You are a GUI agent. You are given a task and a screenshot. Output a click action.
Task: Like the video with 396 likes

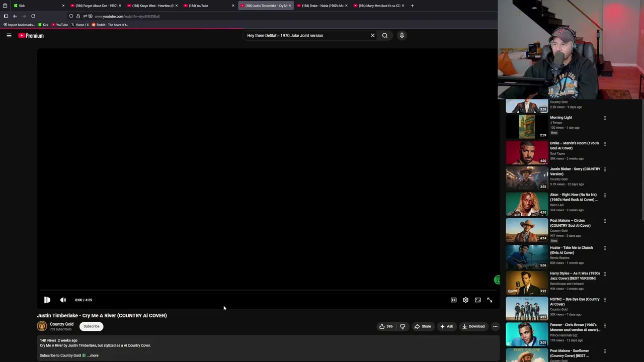pyautogui.click(x=386, y=326)
